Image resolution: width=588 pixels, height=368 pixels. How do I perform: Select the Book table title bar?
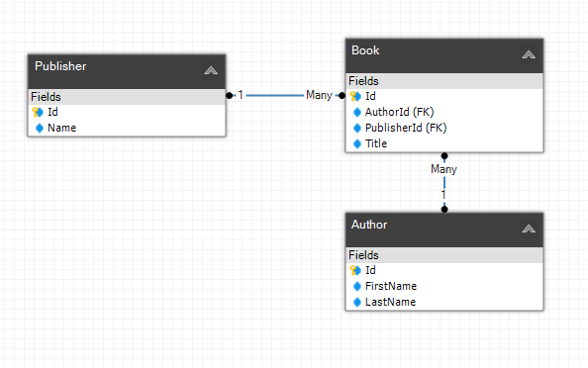(444, 55)
